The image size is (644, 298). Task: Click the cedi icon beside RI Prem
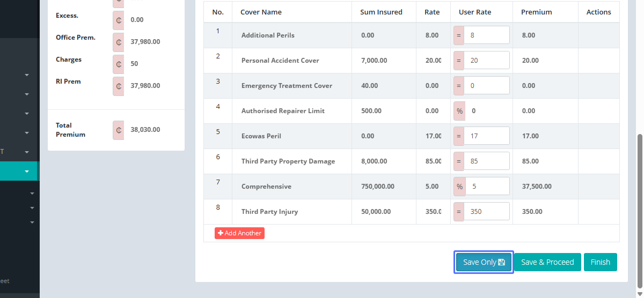coord(118,86)
